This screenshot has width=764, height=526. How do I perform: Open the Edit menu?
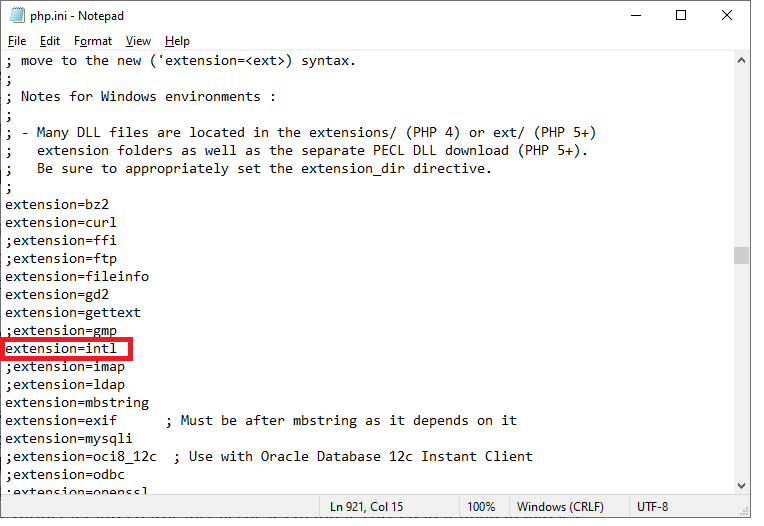tap(50, 41)
